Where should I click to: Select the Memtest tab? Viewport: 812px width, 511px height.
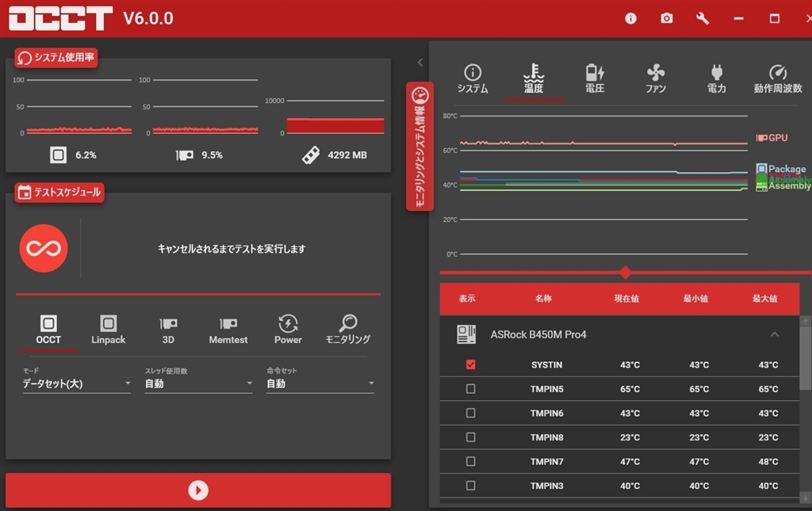pyautogui.click(x=228, y=330)
